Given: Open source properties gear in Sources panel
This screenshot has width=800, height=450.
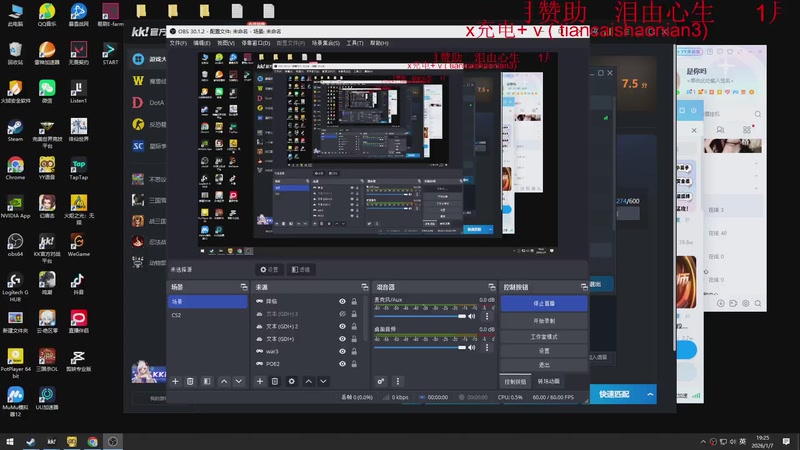Looking at the screenshot, I should tap(291, 381).
